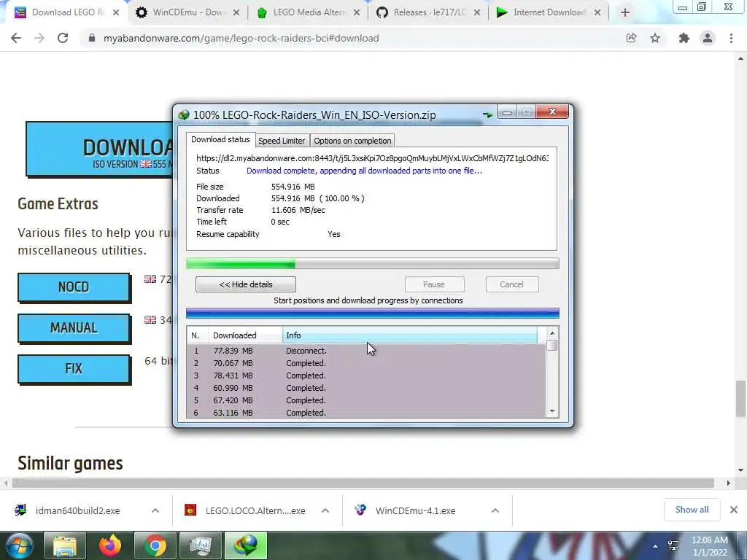Close the WinCDEmu tab
This screenshot has width=747, height=560.
point(236,13)
